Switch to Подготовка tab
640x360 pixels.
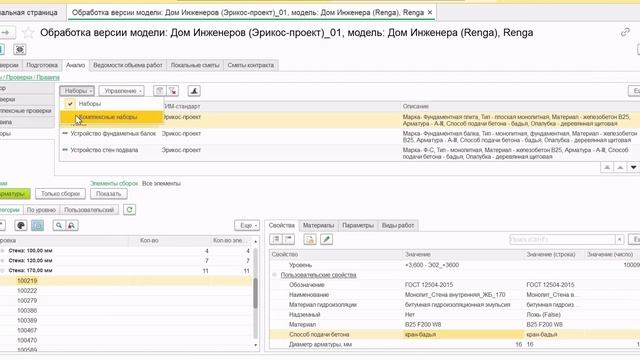(x=42, y=65)
